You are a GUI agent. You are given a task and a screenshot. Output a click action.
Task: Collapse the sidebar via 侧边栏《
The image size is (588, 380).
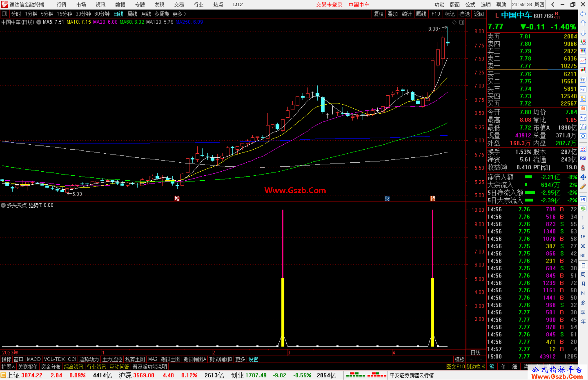(x=476, y=367)
